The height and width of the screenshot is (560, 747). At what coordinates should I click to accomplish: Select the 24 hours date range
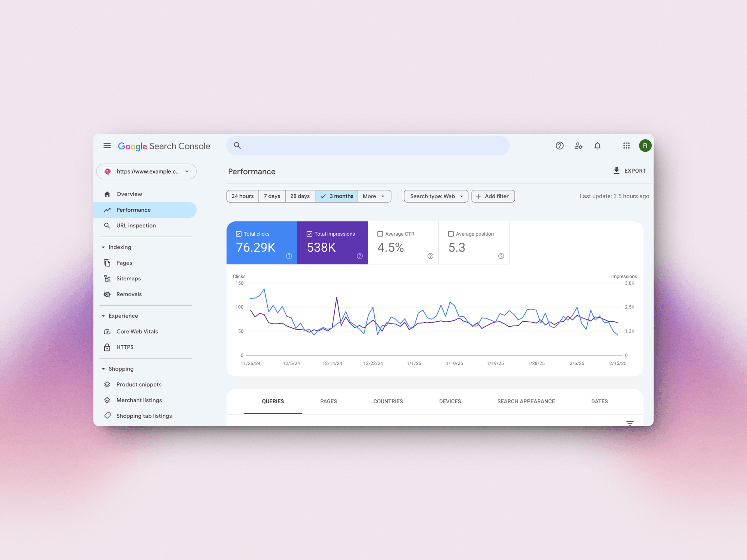(243, 196)
